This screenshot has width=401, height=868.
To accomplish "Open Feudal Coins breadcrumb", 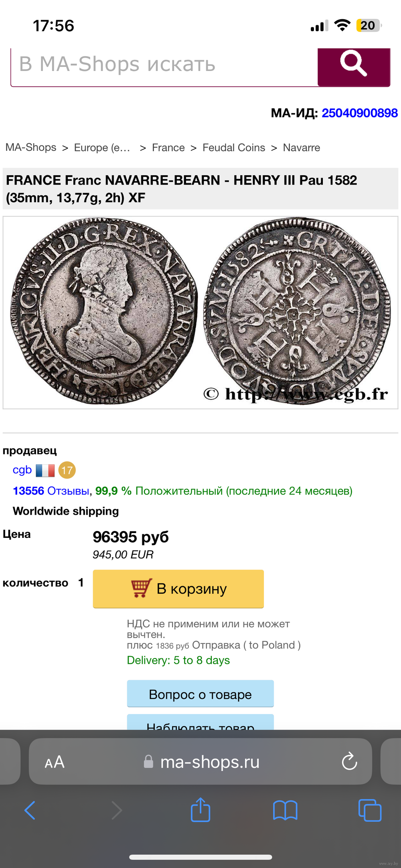I will coord(234,148).
